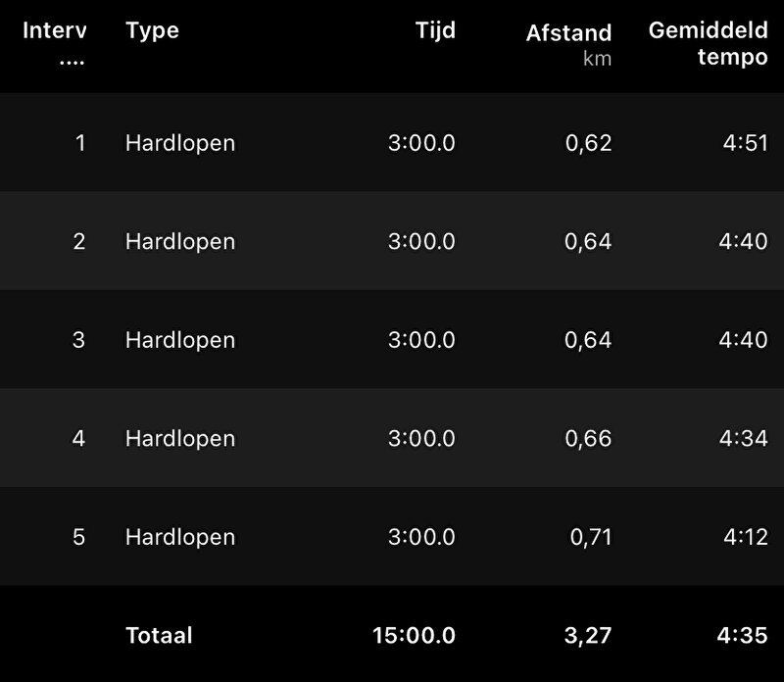This screenshot has height=682, width=784.
Task: Click the 0,66 distance cell
Action: (588, 439)
